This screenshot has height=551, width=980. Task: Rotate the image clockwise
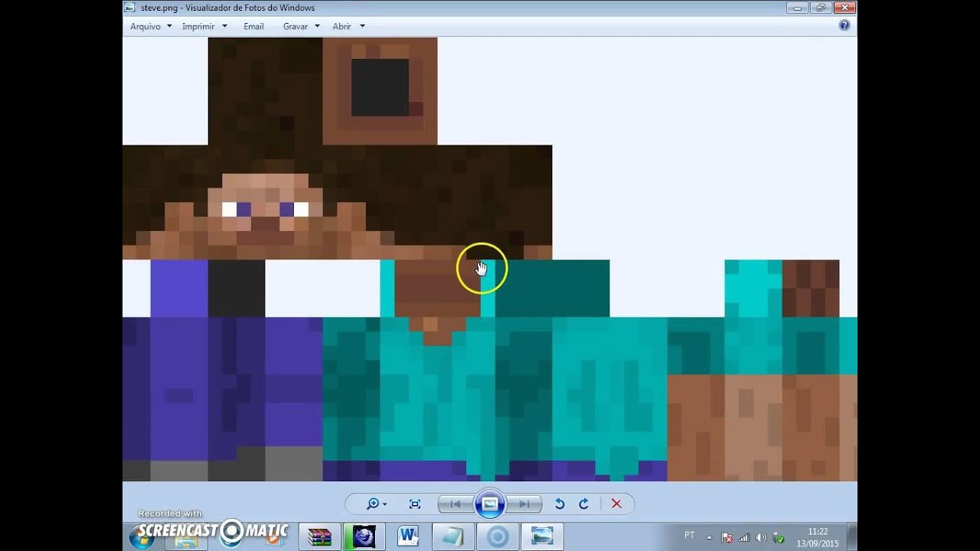point(583,504)
